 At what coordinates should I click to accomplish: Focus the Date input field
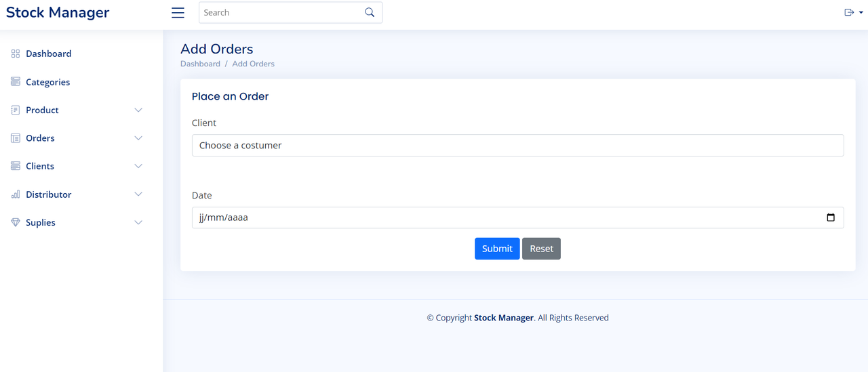click(x=518, y=218)
